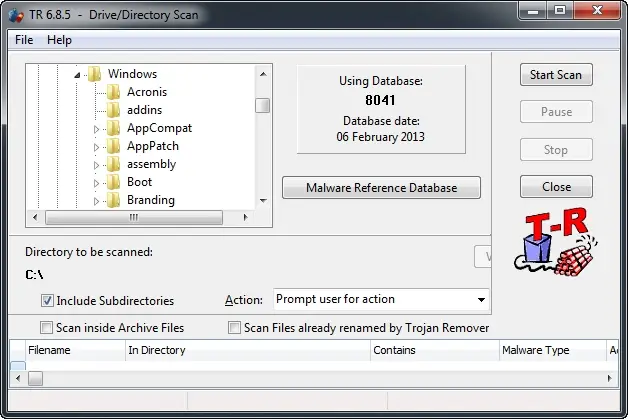Click the Acronis folder icon

coord(114,92)
